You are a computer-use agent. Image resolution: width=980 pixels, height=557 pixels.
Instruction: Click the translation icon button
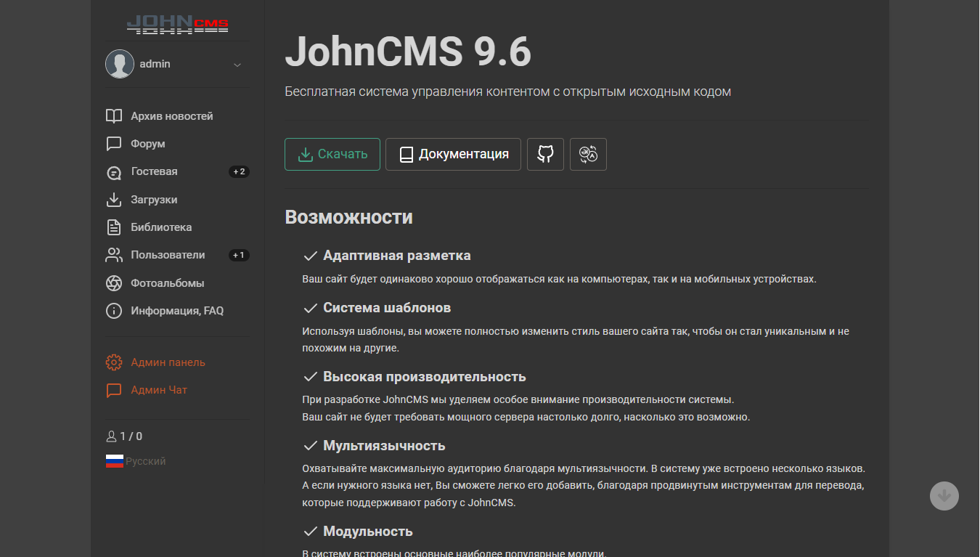[588, 154]
